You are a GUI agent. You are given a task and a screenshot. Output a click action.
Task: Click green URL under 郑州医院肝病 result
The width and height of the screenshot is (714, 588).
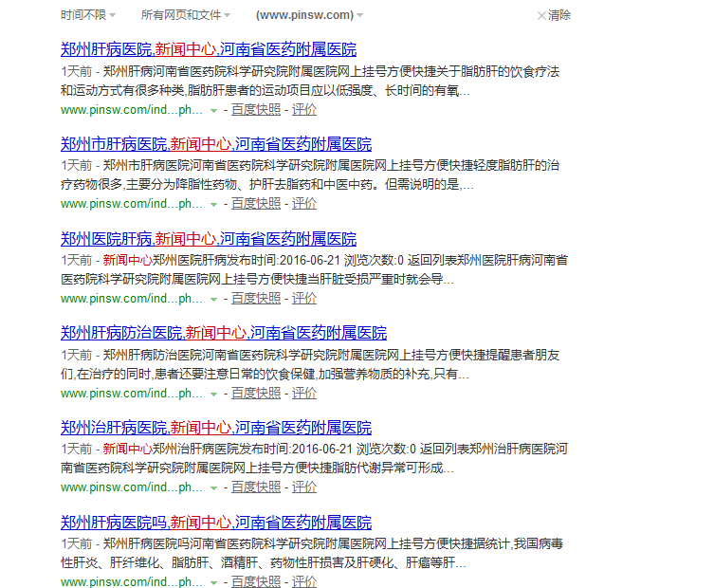coord(132,299)
